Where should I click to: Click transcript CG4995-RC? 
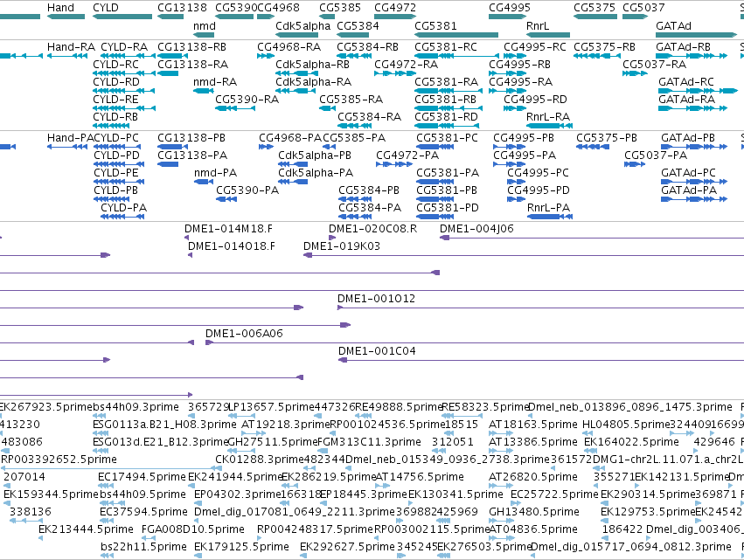click(535, 47)
